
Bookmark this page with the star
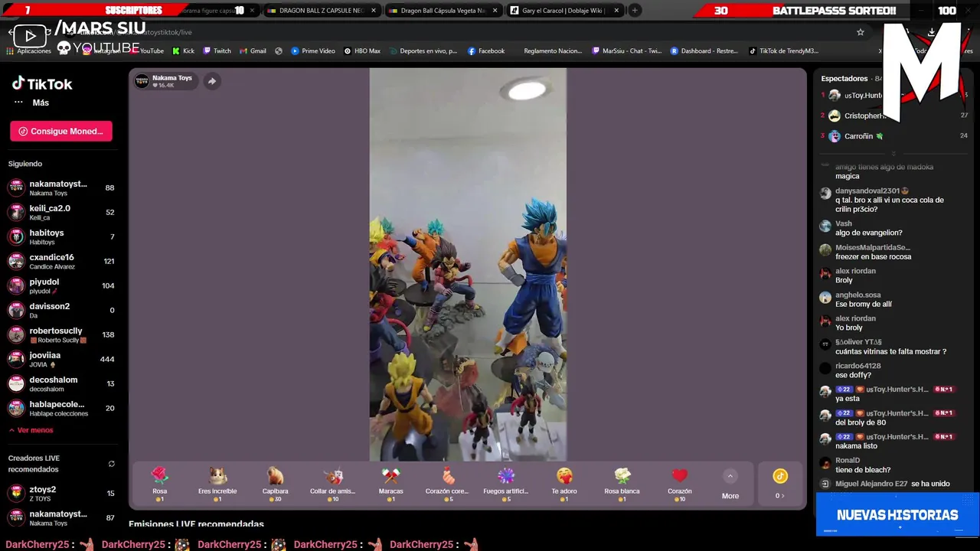(x=861, y=32)
